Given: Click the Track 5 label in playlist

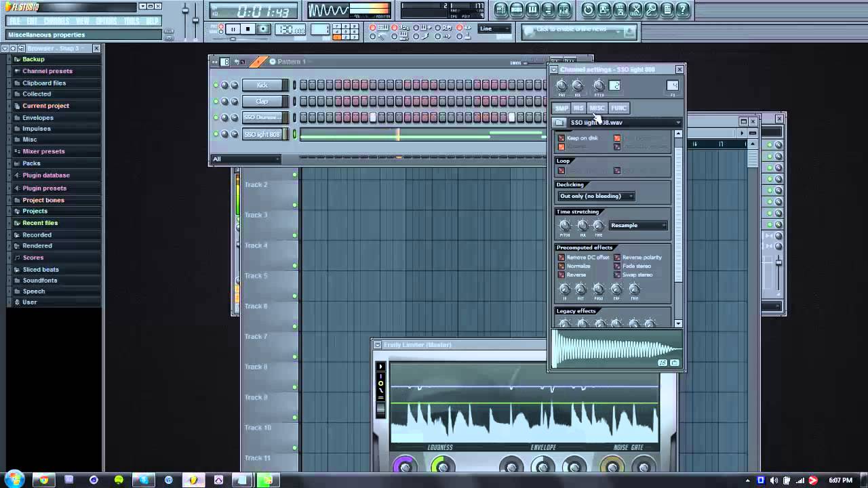Looking at the screenshot, I should (x=257, y=276).
